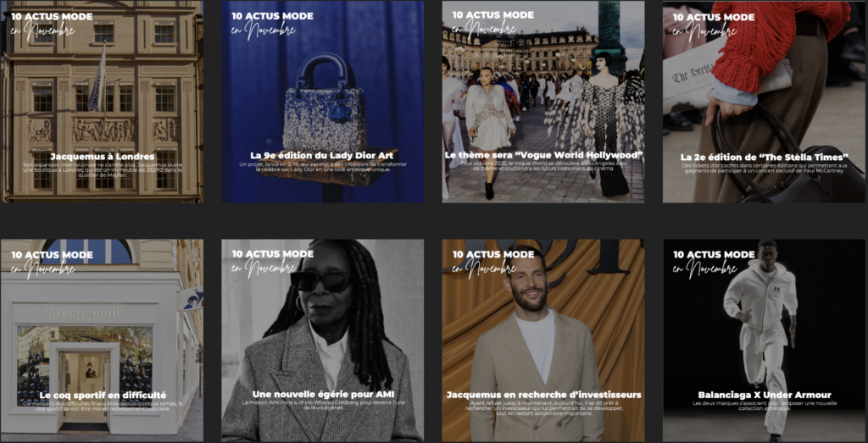
Task: Select the Lady Dior Art card
Action: click(x=323, y=102)
